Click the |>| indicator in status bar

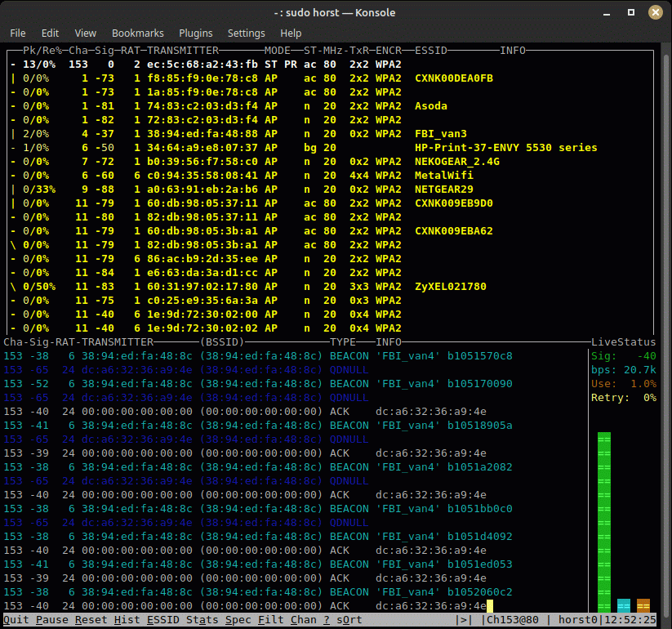coord(464,619)
